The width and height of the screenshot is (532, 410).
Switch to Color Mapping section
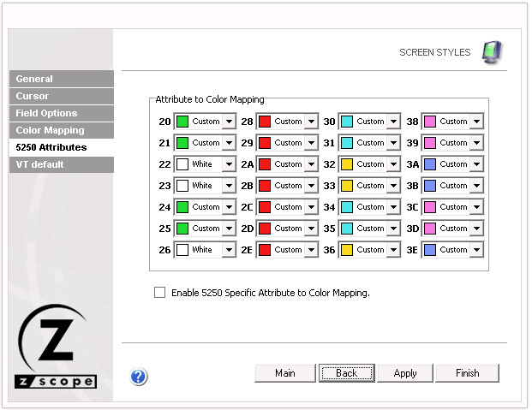point(62,130)
